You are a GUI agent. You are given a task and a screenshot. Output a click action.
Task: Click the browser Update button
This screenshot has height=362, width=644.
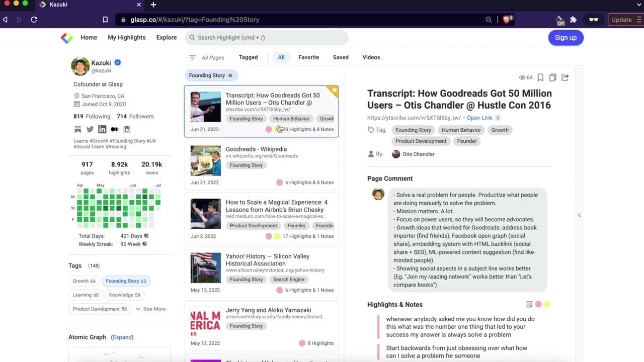(x=625, y=20)
